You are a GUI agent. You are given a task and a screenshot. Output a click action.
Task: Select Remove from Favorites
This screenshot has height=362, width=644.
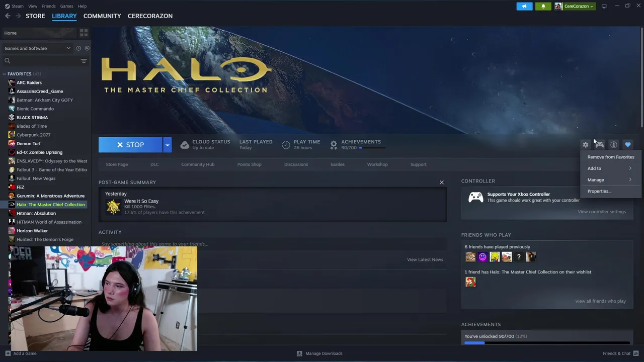click(x=611, y=157)
